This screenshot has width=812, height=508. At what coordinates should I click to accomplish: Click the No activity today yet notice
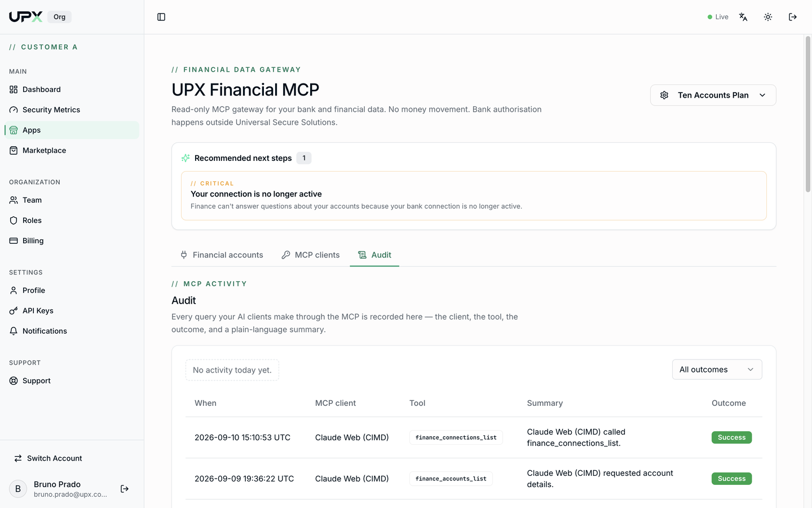[x=232, y=370]
